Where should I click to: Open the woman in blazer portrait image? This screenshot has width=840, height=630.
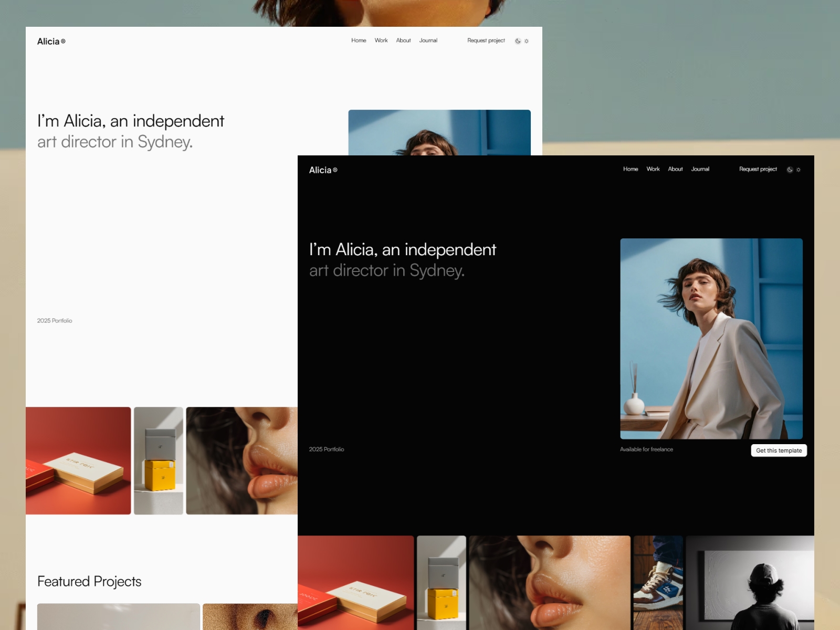tap(711, 339)
